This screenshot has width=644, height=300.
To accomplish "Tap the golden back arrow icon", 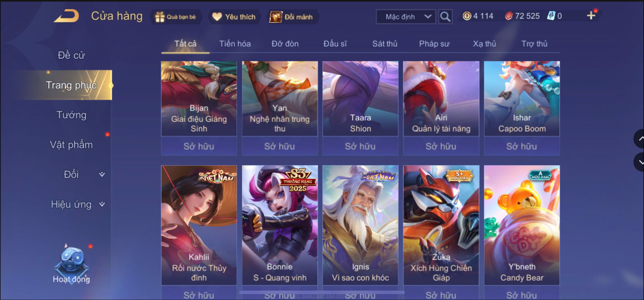I will click(x=67, y=16).
